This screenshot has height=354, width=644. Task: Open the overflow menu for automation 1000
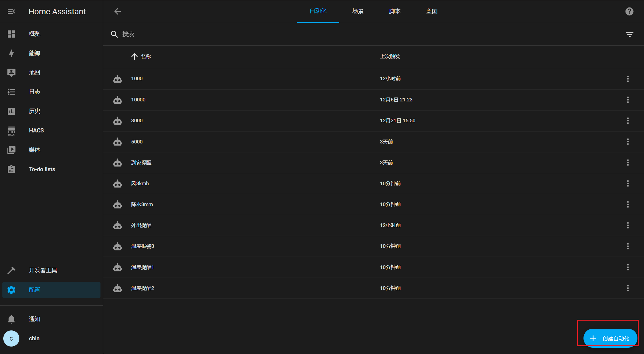click(x=628, y=79)
